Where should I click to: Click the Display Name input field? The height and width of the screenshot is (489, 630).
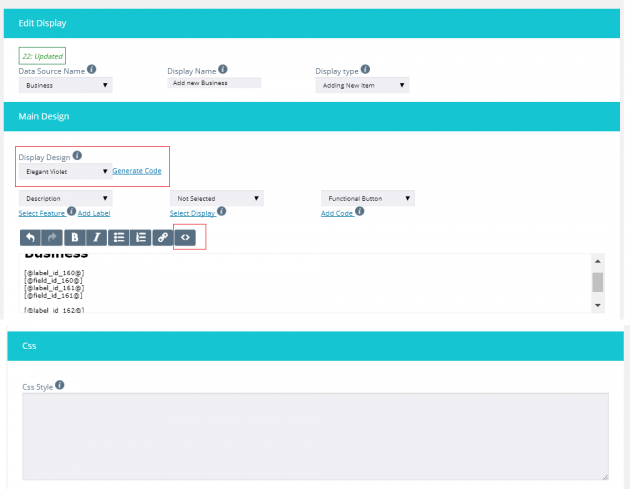(x=214, y=83)
